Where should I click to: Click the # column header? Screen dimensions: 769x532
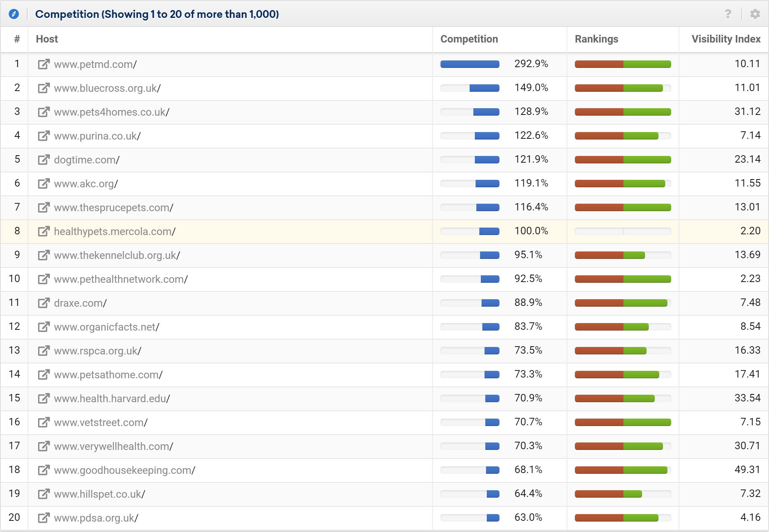pos(17,39)
